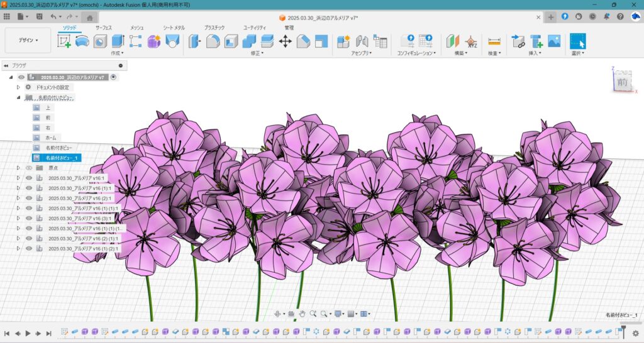
Task: Select the Fillet tool in the Modify group
Action: tap(213, 41)
